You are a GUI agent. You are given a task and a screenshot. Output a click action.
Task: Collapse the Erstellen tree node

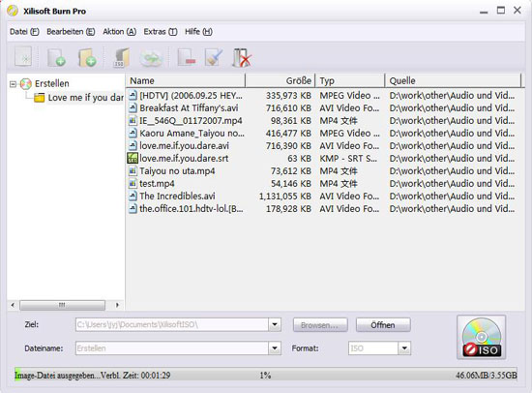click(13, 84)
